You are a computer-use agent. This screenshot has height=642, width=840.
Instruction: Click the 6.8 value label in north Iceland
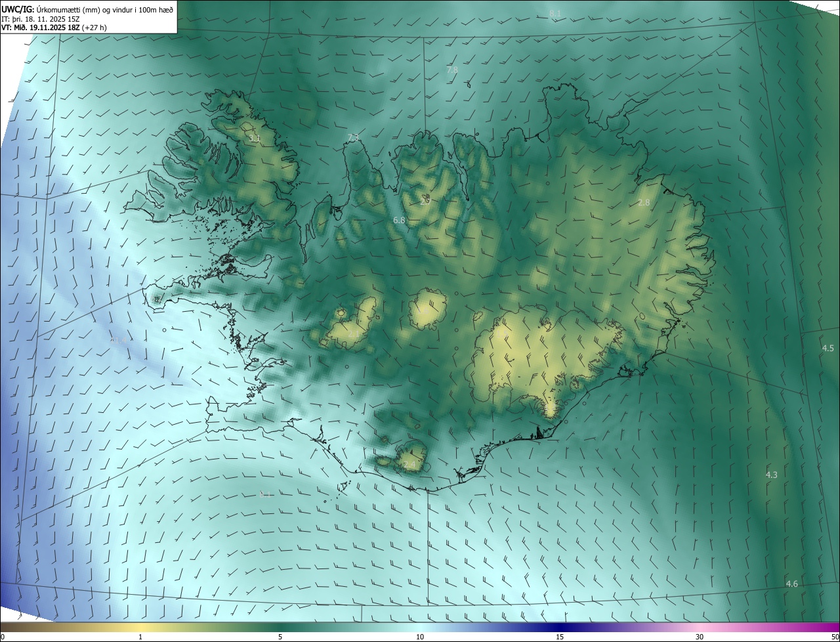(x=399, y=221)
